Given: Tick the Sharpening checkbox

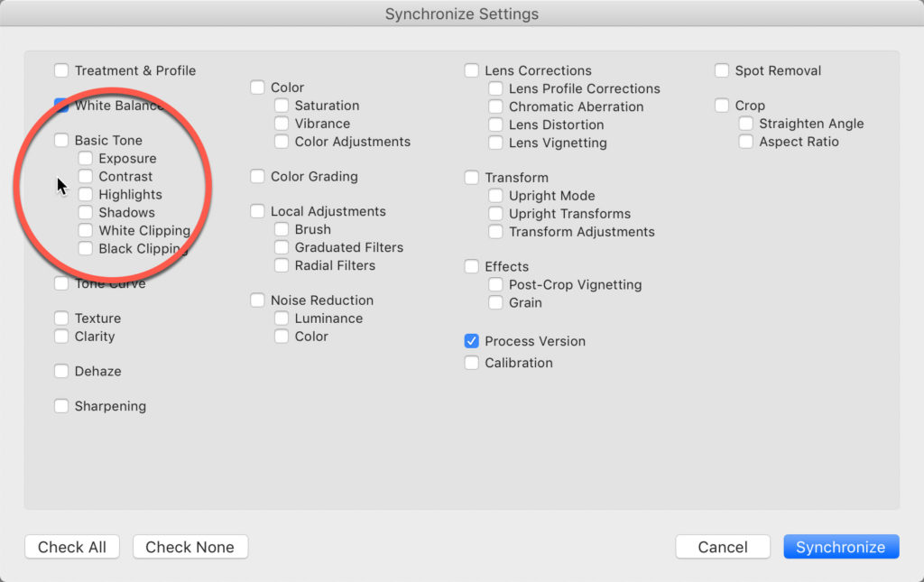Looking at the screenshot, I should [x=61, y=407].
